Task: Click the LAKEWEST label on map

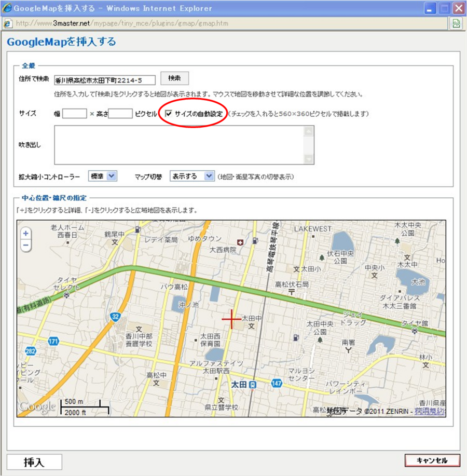Action: [x=312, y=229]
